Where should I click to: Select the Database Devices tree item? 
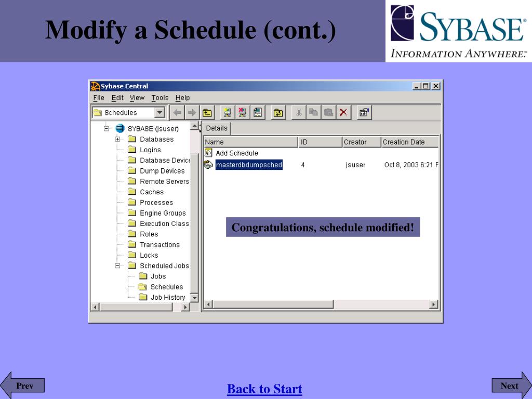(165, 160)
